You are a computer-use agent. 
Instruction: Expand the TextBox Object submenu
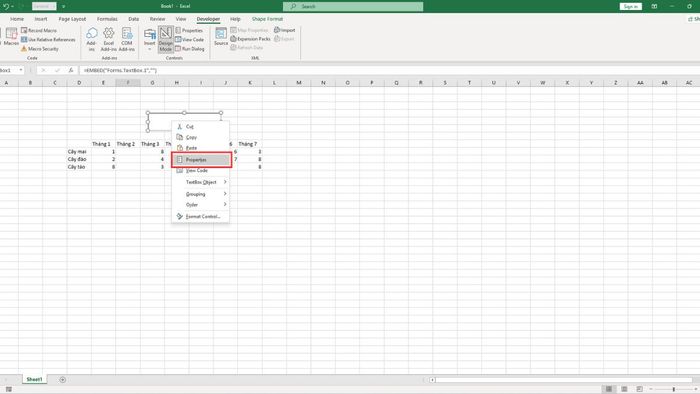(200, 182)
